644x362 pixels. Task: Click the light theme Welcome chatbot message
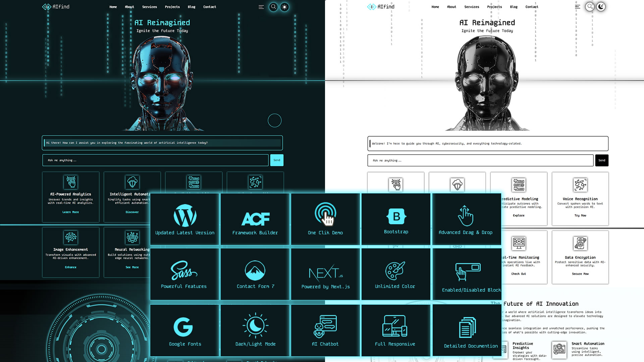(488, 143)
